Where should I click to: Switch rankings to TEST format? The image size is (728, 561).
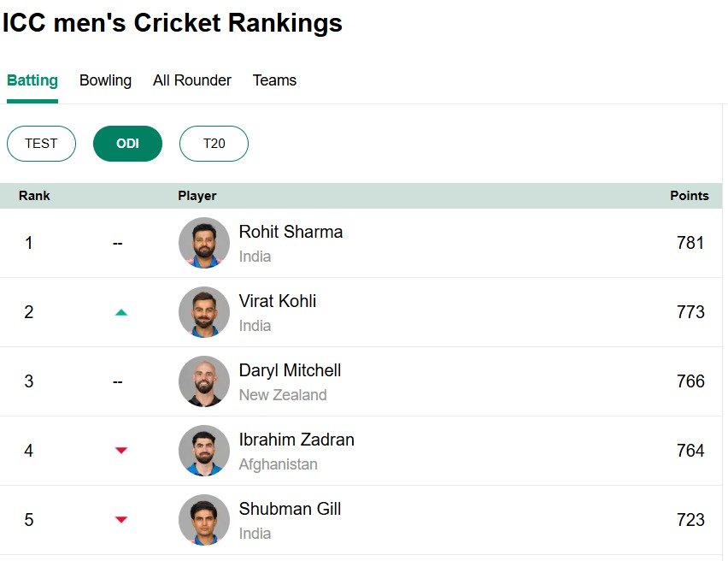[41, 144]
